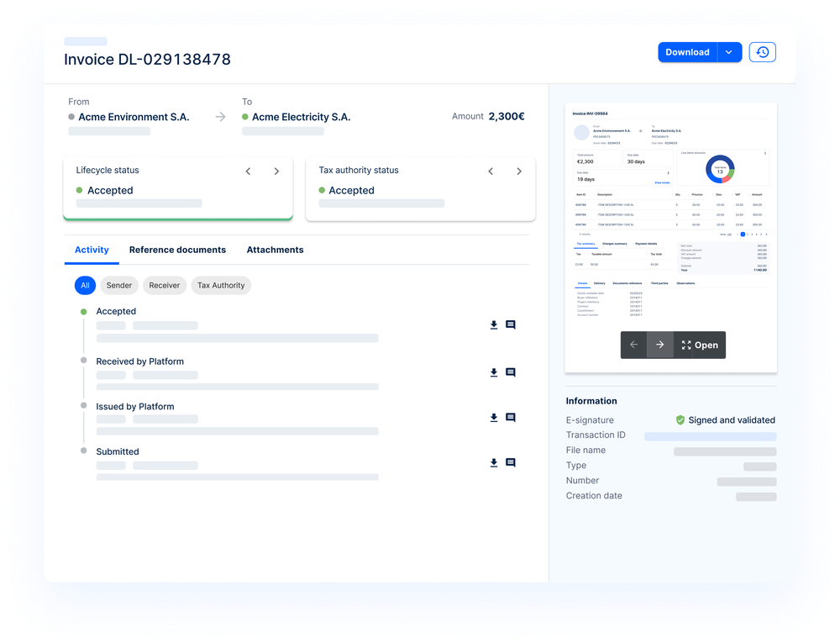The height and width of the screenshot is (638, 840).
Task: Open the invoice preview fullscreen
Action: pyautogui.click(x=699, y=345)
